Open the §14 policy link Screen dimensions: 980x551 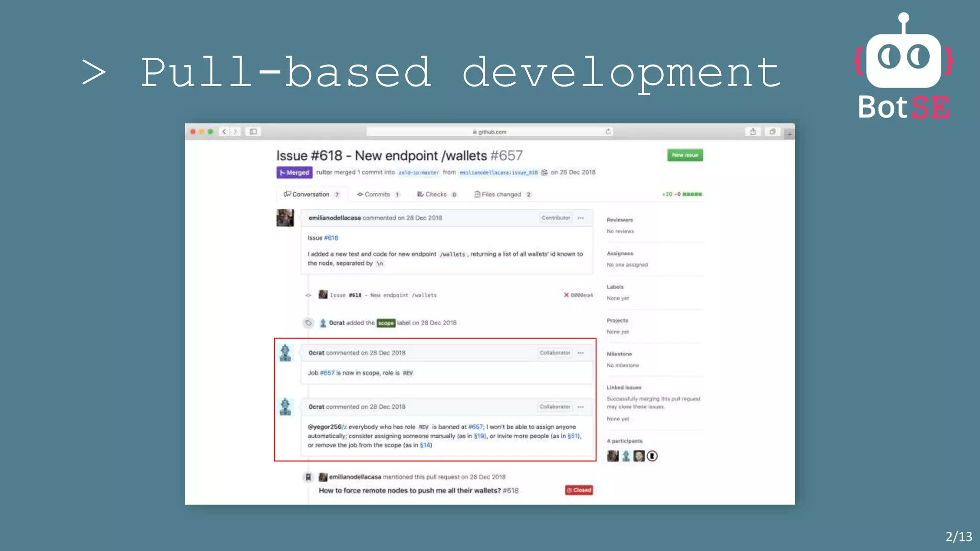click(x=425, y=445)
